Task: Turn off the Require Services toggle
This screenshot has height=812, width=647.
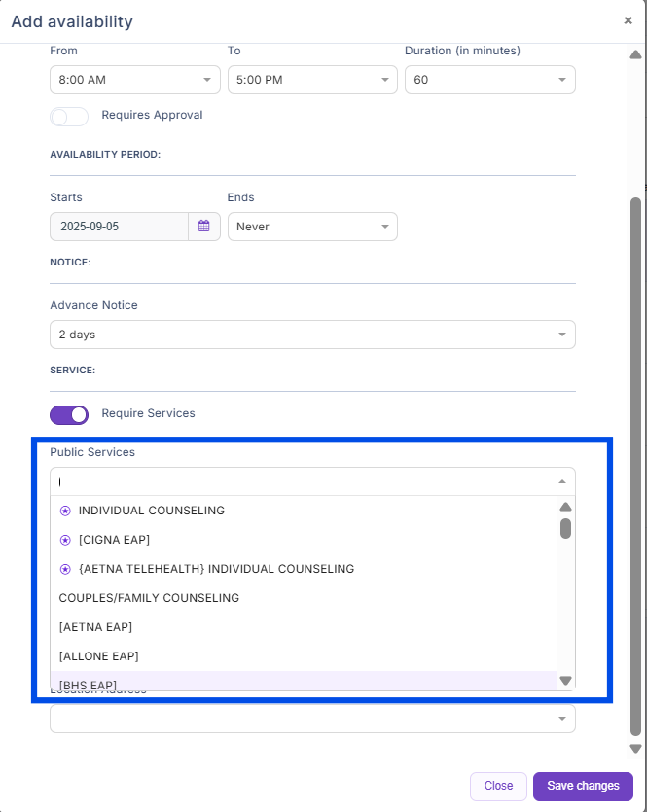Action: 69,414
